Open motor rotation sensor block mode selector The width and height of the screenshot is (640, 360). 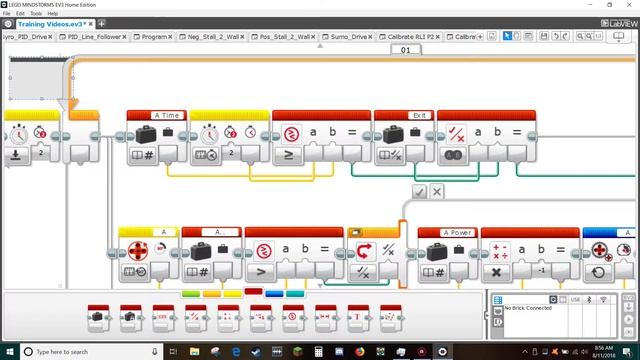[135, 271]
